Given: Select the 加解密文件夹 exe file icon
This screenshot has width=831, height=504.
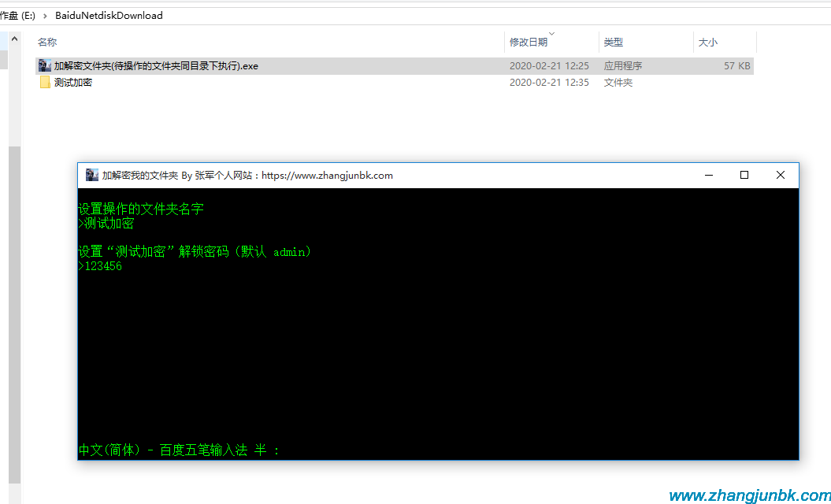Looking at the screenshot, I should click(x=45, y=65).
